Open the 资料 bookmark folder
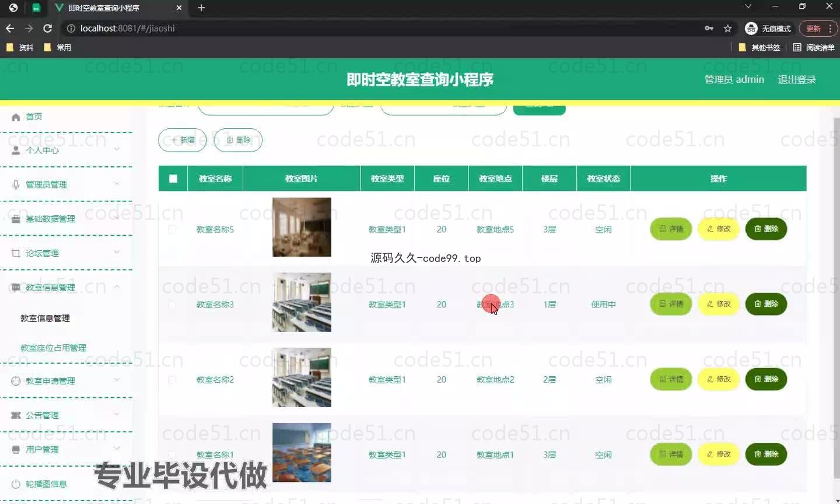The image size is (840, 504). click(x=20, y=47)
